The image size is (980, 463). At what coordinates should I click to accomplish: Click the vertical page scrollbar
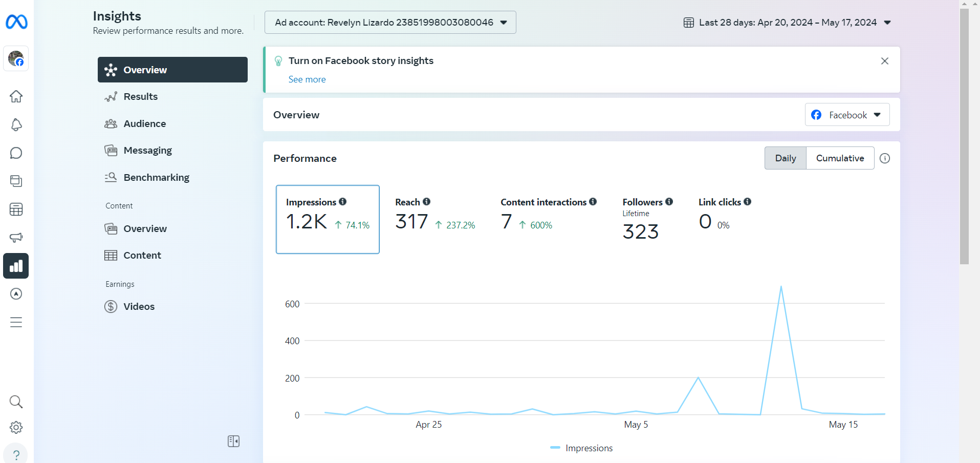[x=964, y=136]
